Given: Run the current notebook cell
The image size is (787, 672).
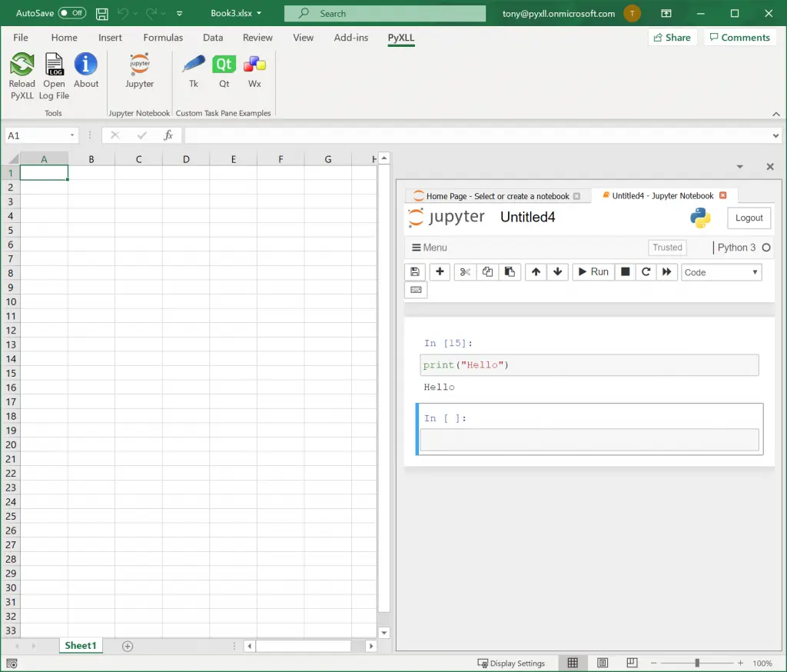Looking at the screenshot, I should pos(593,271).
